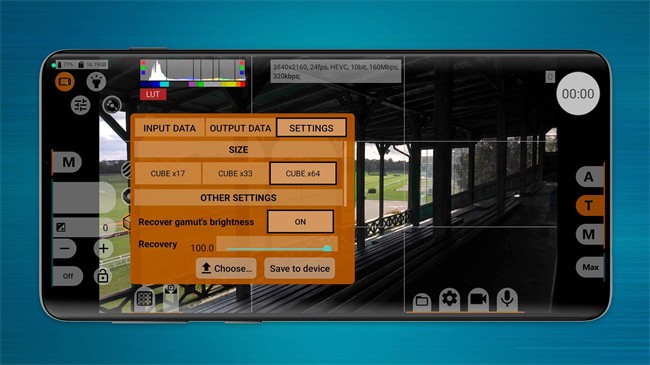Click the Choose... upload button
This screenshot has height=365, width=650.
226,268
